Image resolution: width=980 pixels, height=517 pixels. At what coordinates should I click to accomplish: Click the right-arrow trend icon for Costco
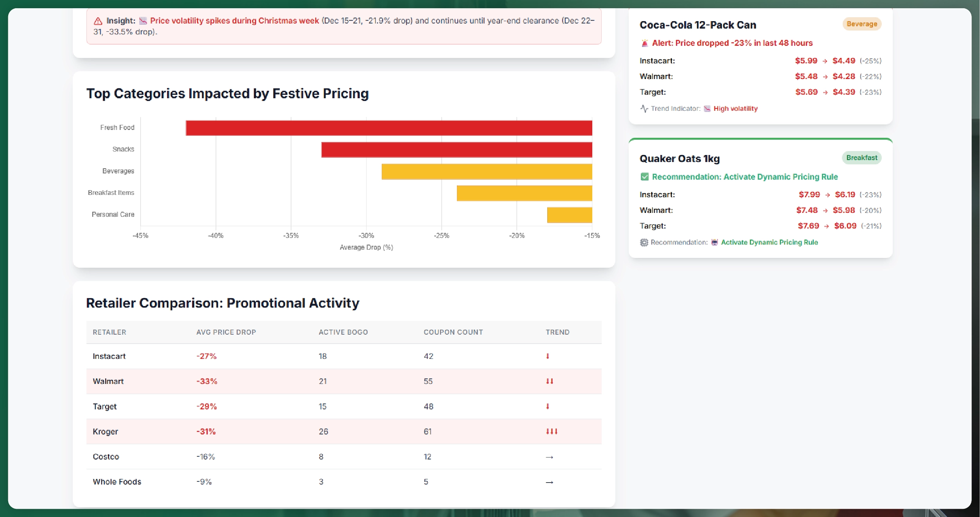point(549,456)
